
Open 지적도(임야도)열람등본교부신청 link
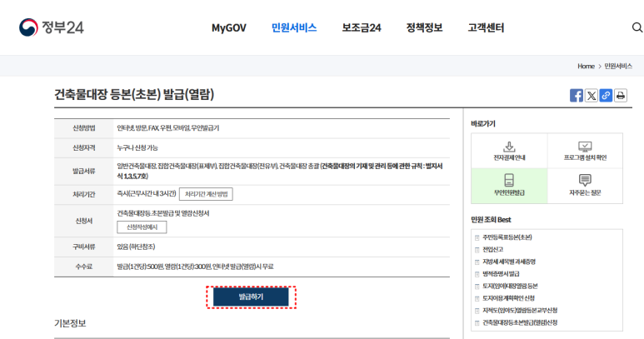[520, 311]
